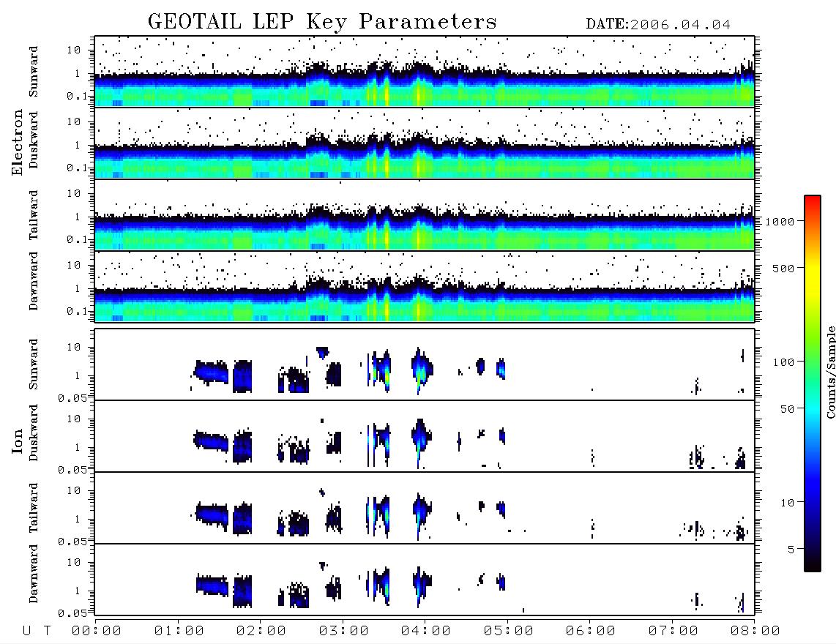Click the Ion Dawnward spectrogram panel
836x644 pixels.
(x=425, y=580)
